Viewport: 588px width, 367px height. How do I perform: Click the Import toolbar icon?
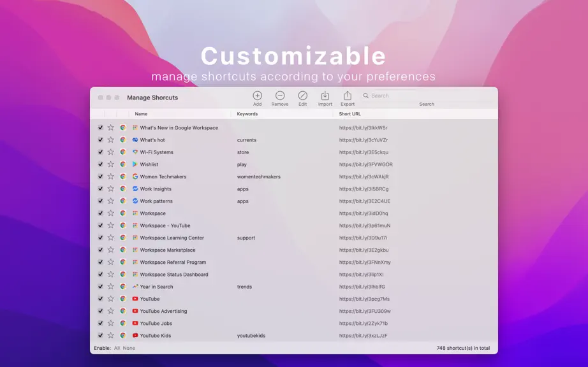point(325,96)
